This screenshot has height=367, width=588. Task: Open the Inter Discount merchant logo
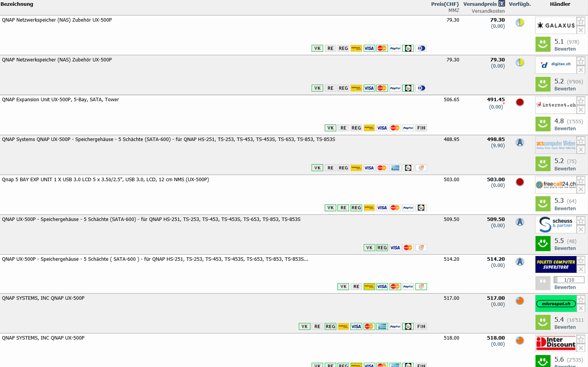556,343
